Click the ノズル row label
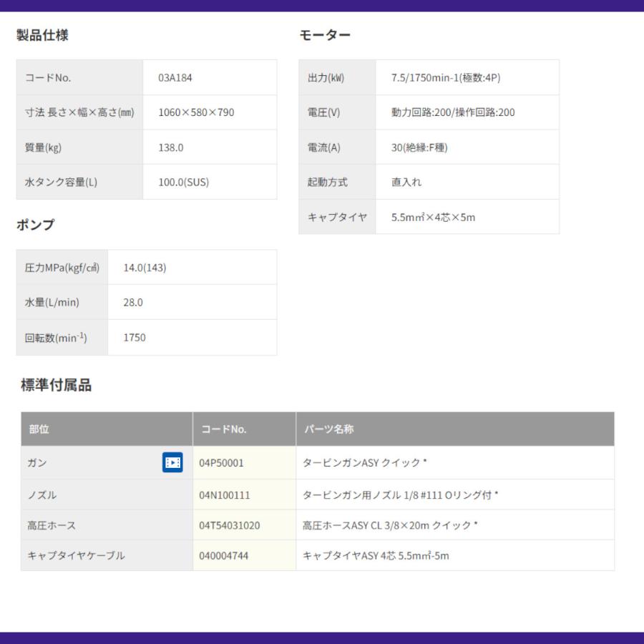The height and width of the screenshot is (644, 644). tap(42, 495)
